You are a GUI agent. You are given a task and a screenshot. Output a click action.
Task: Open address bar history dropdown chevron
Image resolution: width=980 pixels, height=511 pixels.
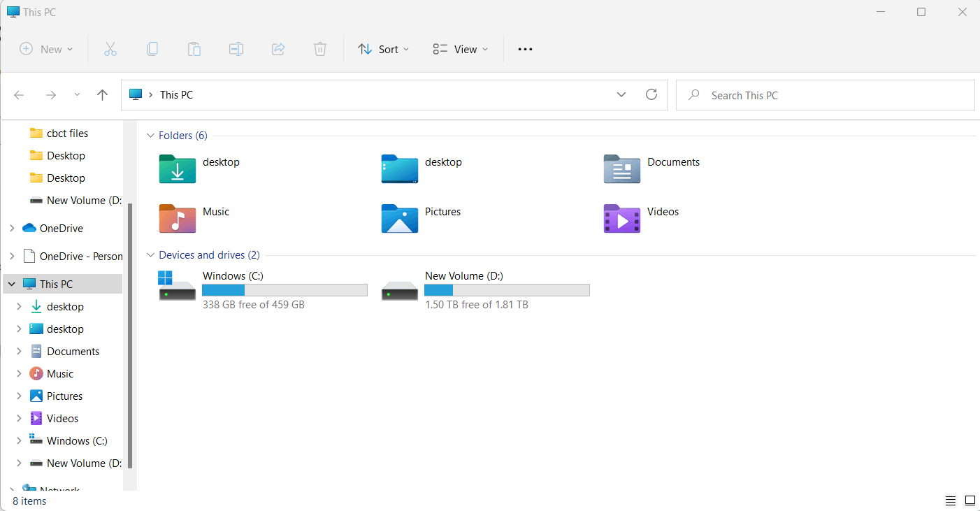point(621,94)
